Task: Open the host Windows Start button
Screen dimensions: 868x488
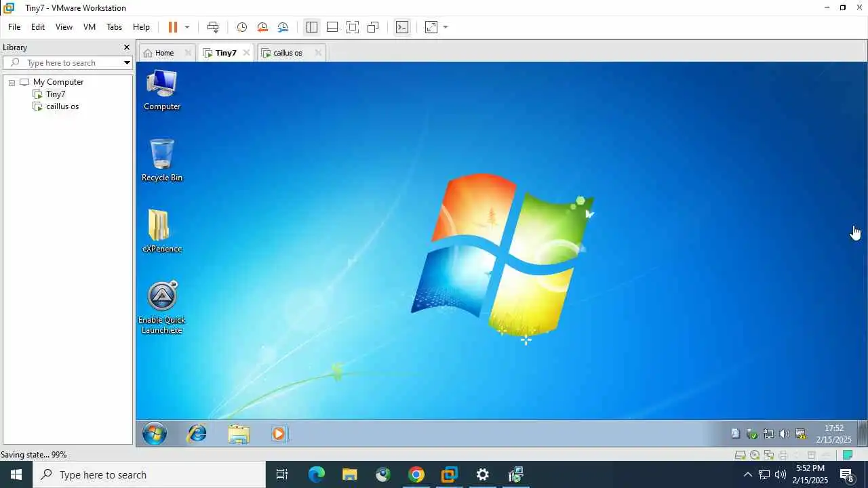Action: [16, 474]
